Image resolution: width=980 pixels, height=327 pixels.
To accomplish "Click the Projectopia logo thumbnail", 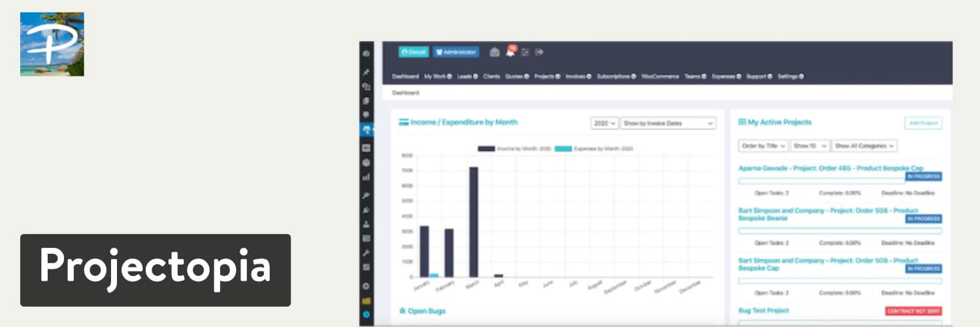I will pyautogui.click(x=52, y=44).
